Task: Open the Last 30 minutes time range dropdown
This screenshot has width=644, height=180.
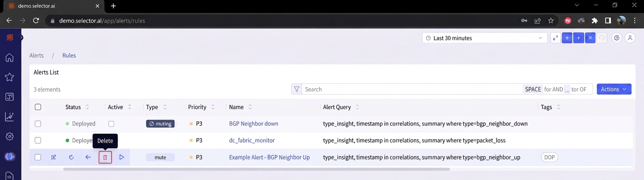Action: [x=484, y=38]
